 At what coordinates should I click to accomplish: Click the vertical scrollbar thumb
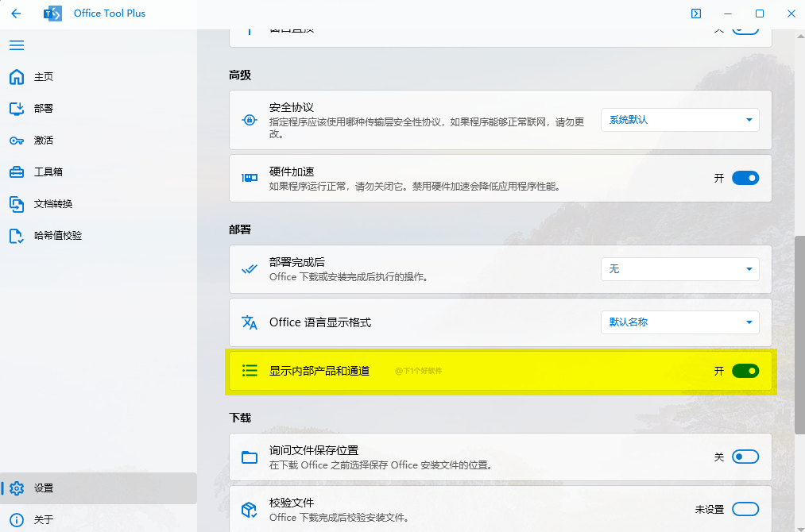(799, 333)
